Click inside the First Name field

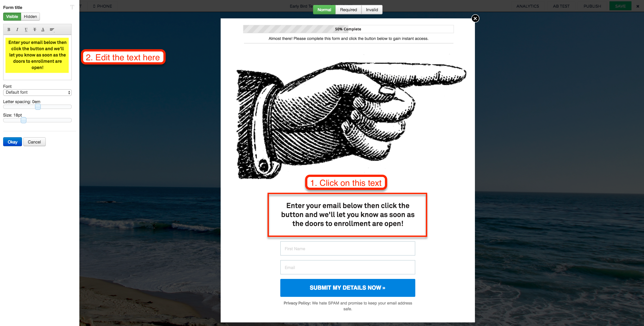coord(348,248)
